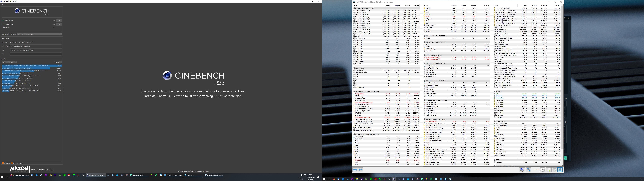Screen dimensions: 644x181
Task: Select the Threadripper 1950X ranking row
Action: (x=31, y=71)
